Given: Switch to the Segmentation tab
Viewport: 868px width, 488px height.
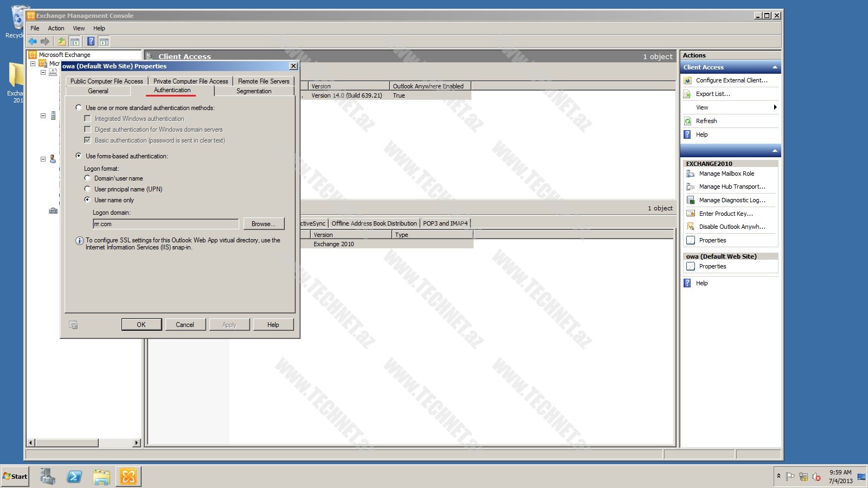Looking at the screenshot, I should point(253,91).
